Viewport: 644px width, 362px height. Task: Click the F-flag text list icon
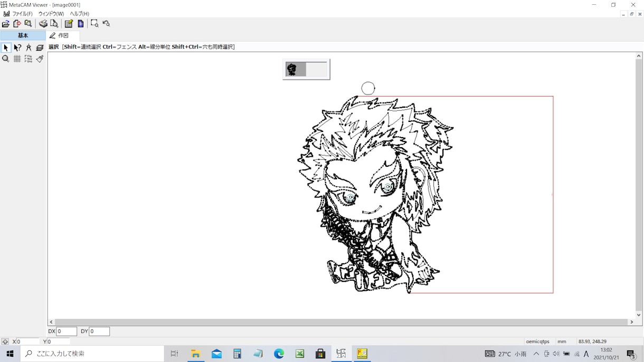pyautogui.click(x=29, y=59)
